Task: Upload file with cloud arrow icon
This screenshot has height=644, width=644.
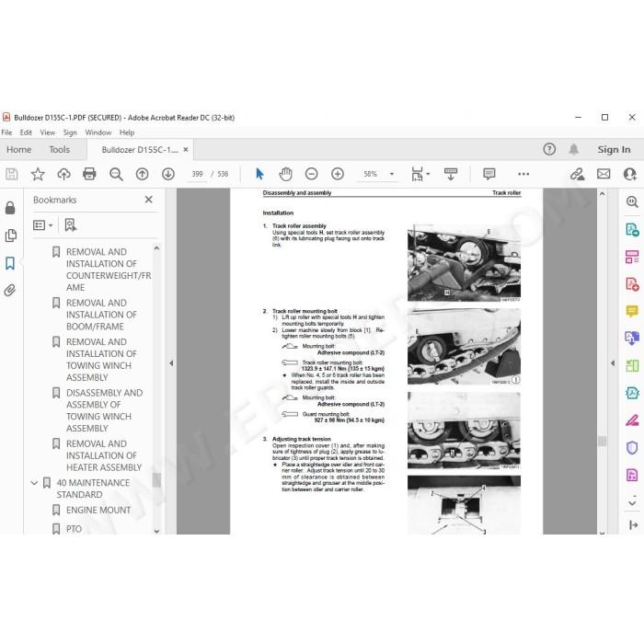Action: [63, 174]
